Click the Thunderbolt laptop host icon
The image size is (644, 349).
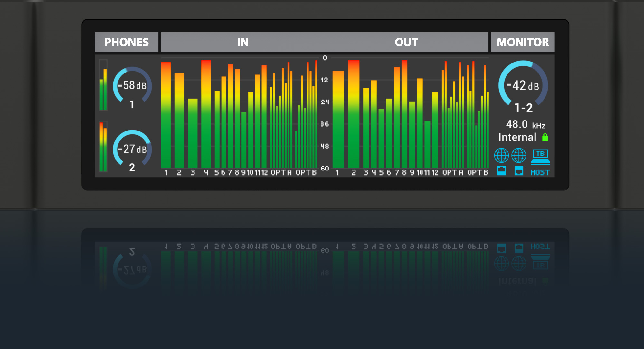[540, 157]
